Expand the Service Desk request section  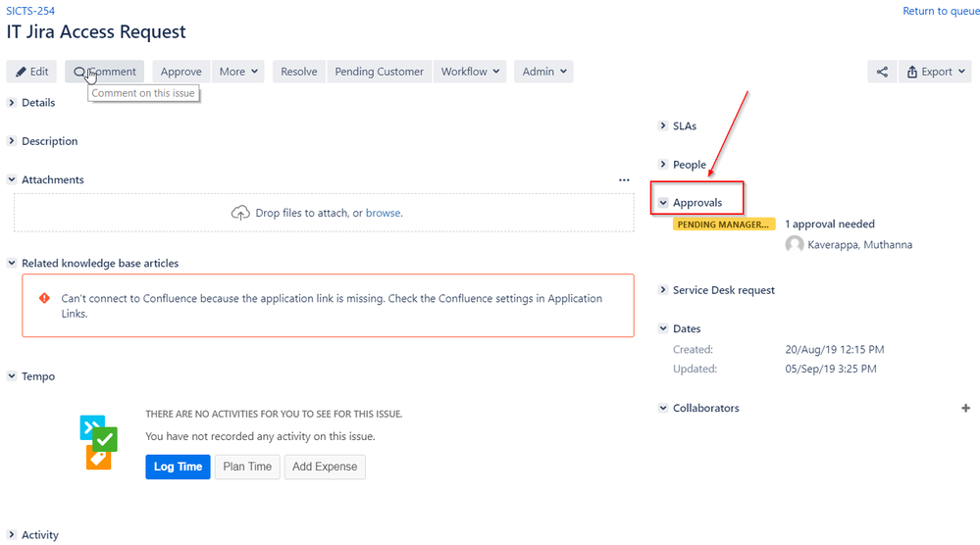click(x=663, y=290)
